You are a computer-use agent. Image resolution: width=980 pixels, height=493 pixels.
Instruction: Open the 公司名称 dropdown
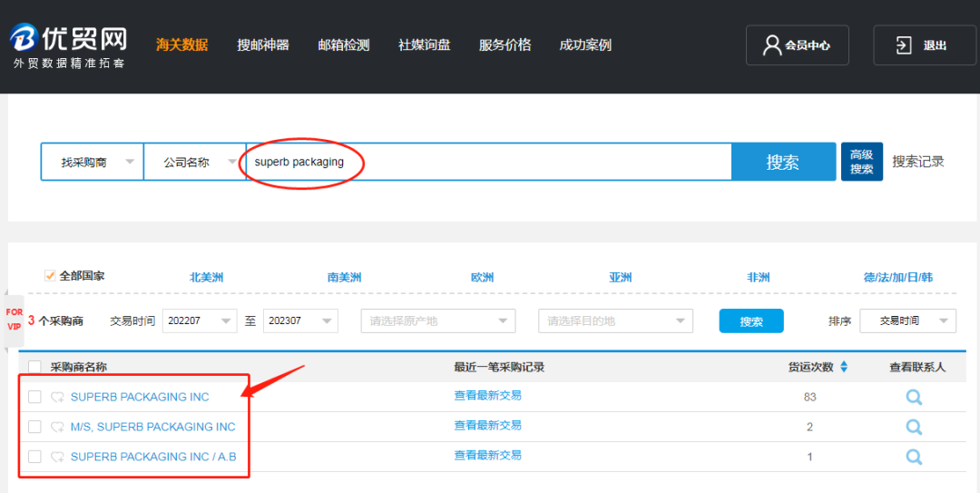click(x=195, y=162)
